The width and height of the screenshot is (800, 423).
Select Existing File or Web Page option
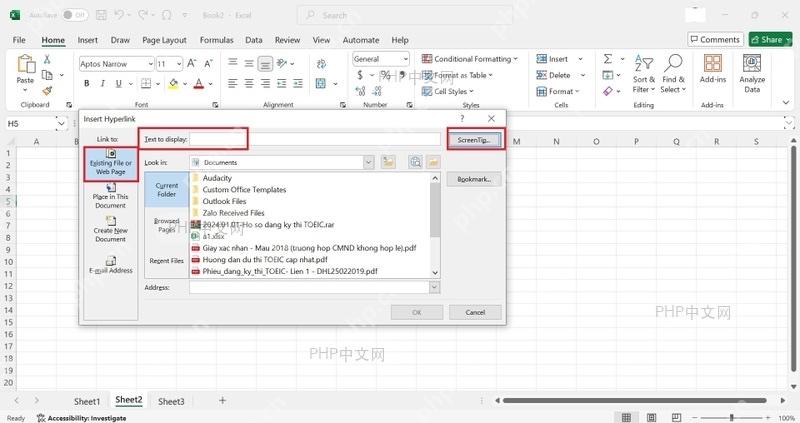pos(111,163)
